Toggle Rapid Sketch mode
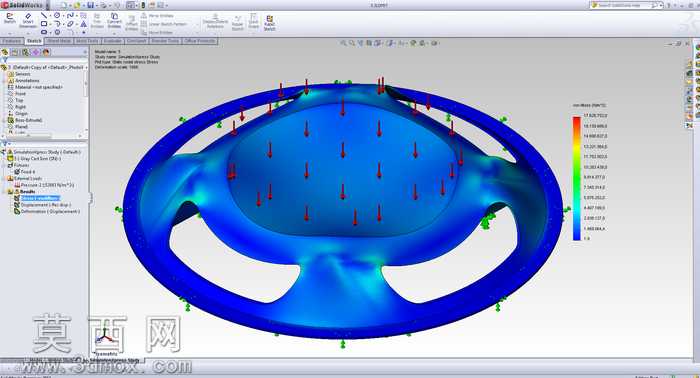This screenshot has width=700, height=378. point(270,23)
